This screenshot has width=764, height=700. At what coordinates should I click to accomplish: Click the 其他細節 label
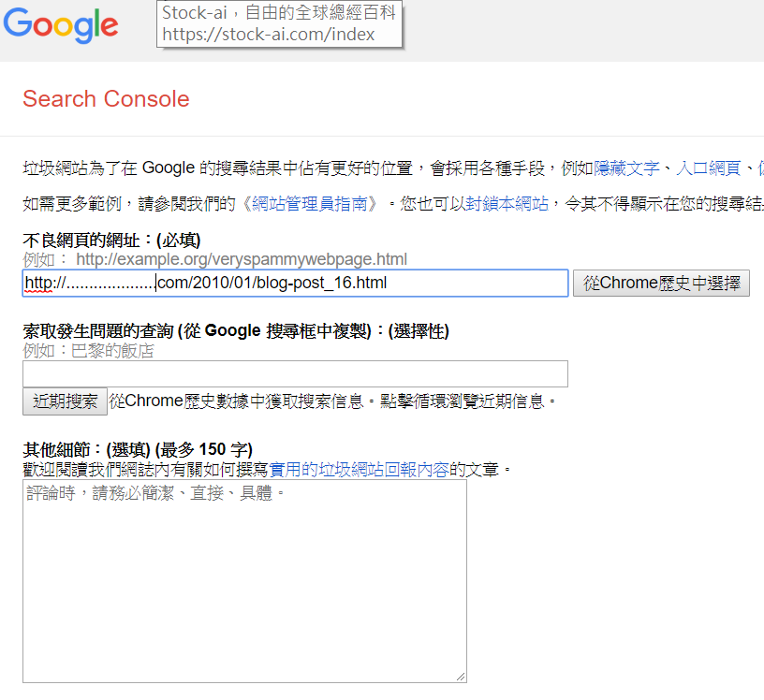point(138,449)
